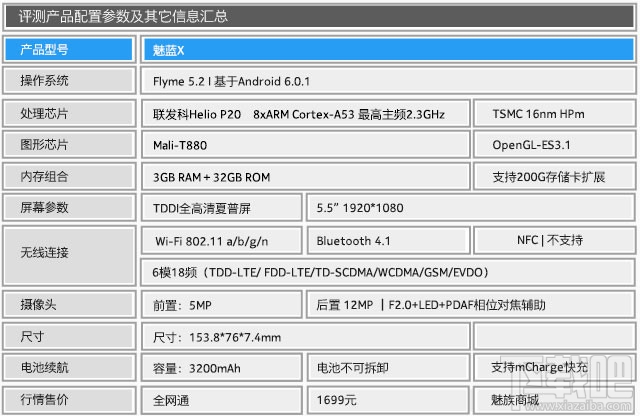Click the 联发科Helio P20 processor cell
640x416 pixels.
(304, 113)
